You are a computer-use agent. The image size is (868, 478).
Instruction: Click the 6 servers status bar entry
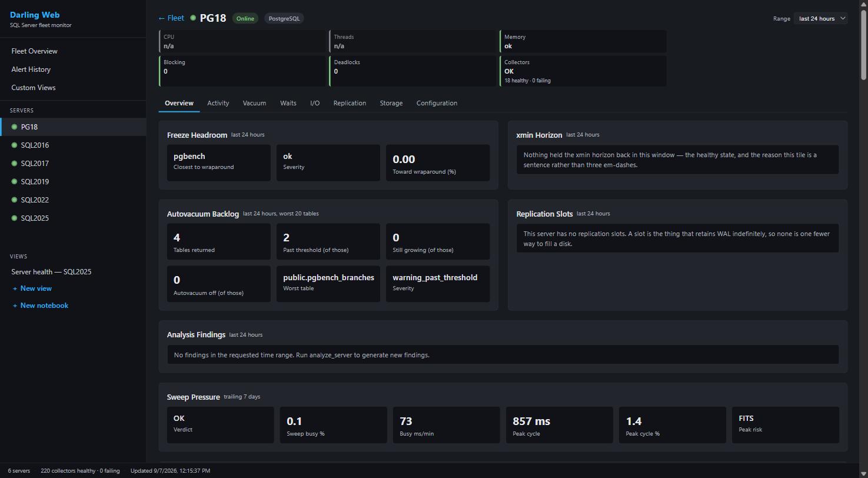pos(19,471)
